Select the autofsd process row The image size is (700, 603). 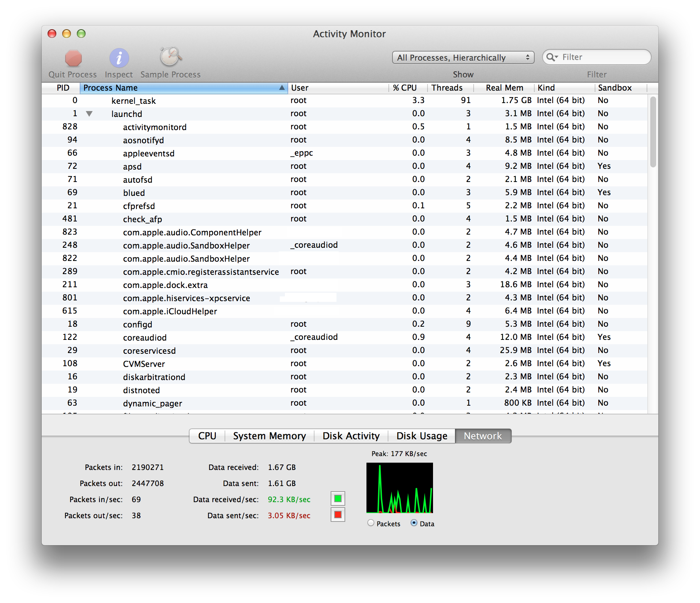345,179
